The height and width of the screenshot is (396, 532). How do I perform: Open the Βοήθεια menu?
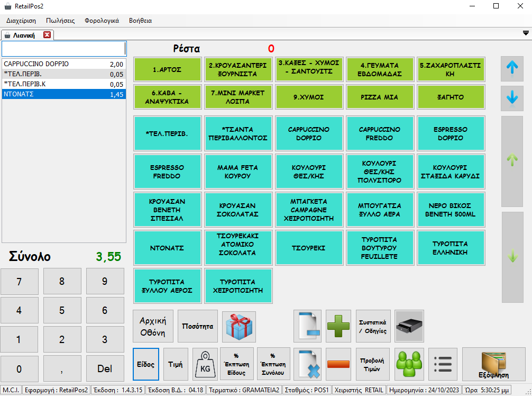141,21
